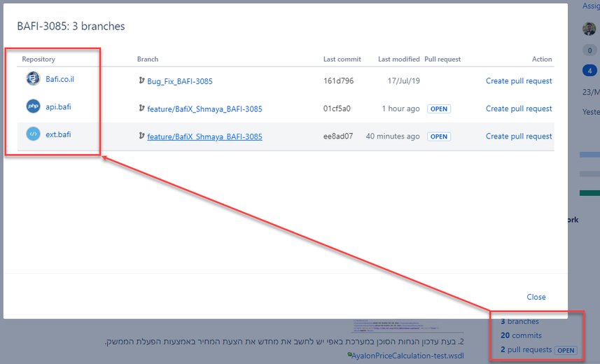The width and height of the screenshot is (600, 364).
Task: Create pull request in the api.bafi row
Action: click(519, 108)
